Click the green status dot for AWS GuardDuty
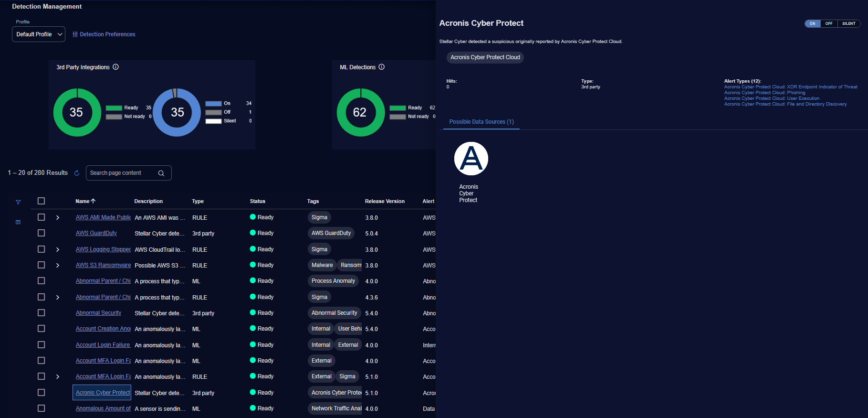 tap(253, 233)
